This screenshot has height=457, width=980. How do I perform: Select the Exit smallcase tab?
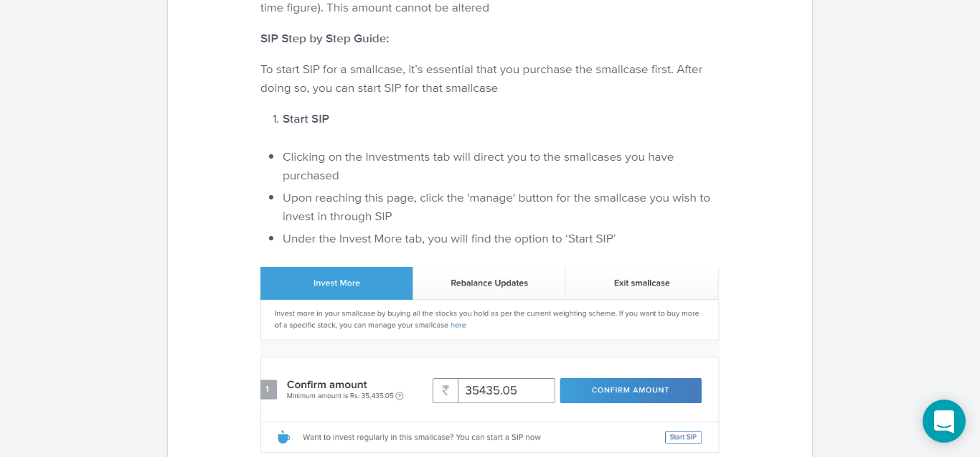click(642, 283)
